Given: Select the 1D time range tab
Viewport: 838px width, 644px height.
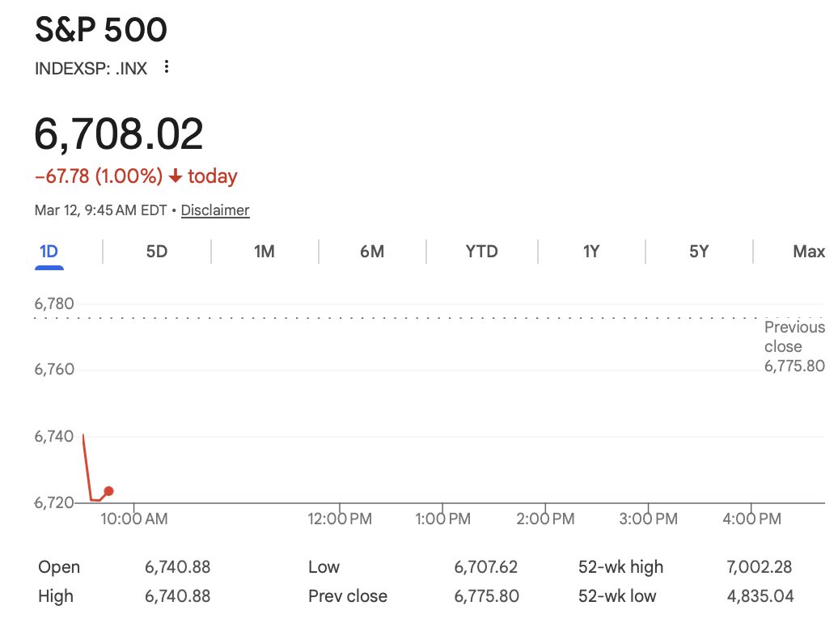Looking at the screenshot, I should tap(49, 252).
